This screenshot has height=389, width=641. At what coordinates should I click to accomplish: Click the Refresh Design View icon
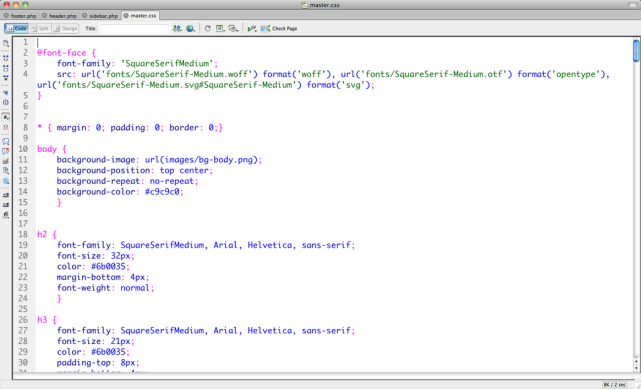tap(208, 29)
